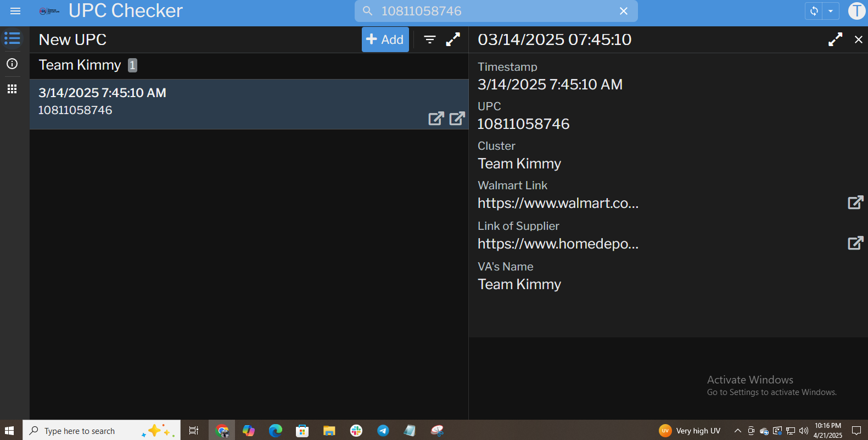868x440 pixels.
Task: Collapse the Team Kimmy group header
Action: pos(80,65)
